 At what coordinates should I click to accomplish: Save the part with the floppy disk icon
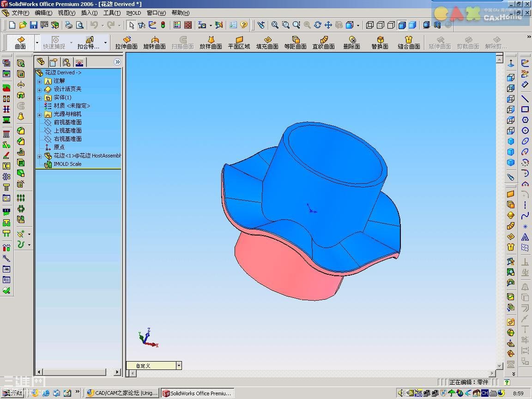(x=34, y=25)
